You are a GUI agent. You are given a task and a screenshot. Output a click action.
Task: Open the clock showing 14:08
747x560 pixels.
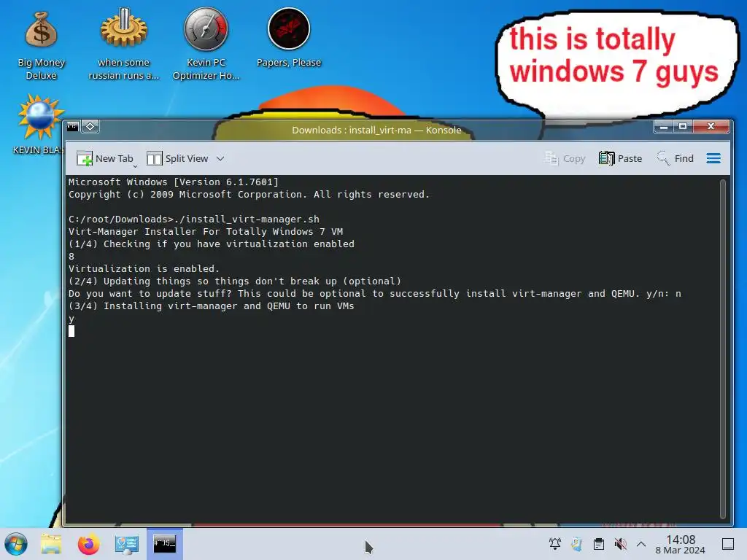point(681,544)
